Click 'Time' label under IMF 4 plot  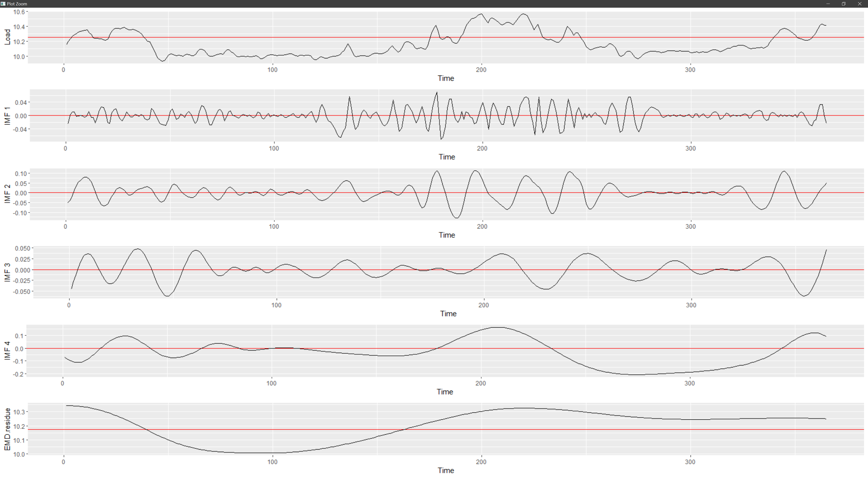coord(445,392)
